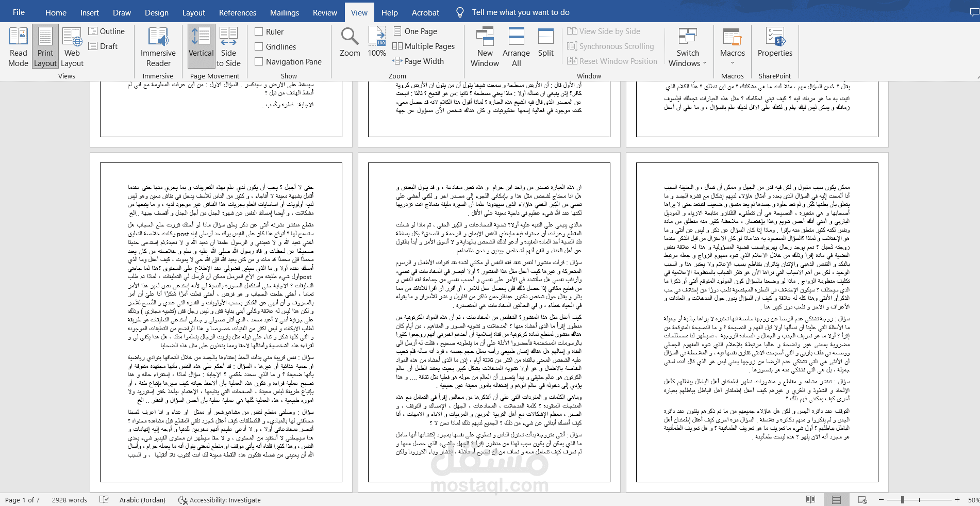The width and height of the screenshot is (980, 506).
Task: Click zoom out minus button
Action: tap(881, 500)
